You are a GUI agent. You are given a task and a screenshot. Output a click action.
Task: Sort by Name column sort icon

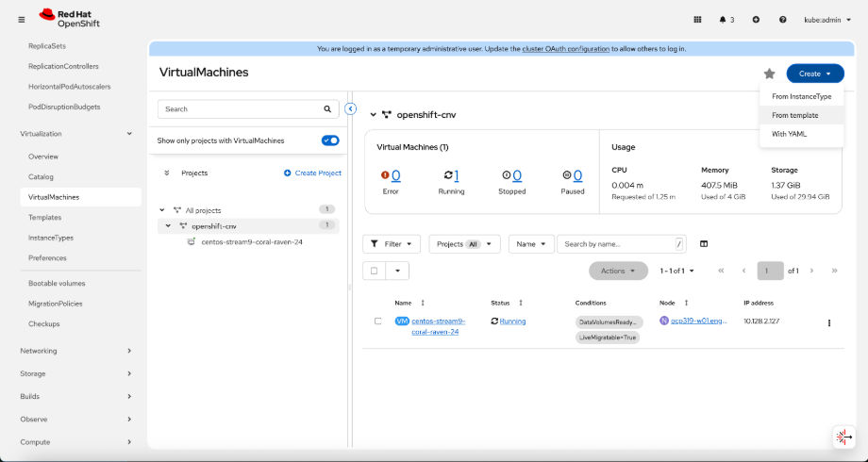point(423,303)
